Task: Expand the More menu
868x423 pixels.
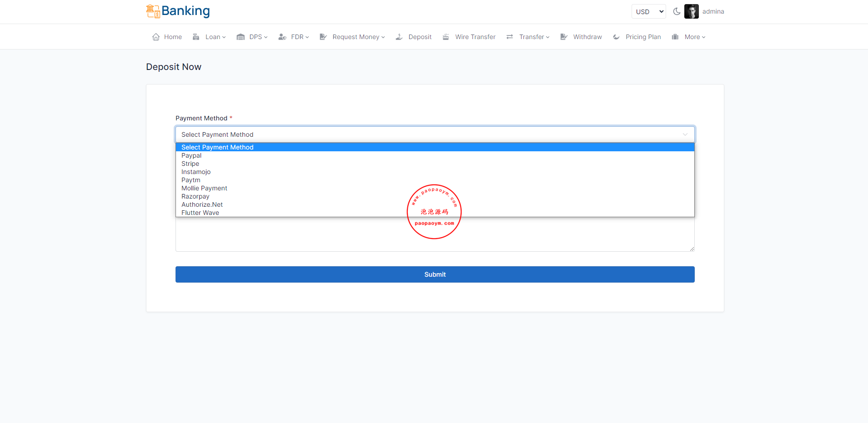Action: pos(694,37)
